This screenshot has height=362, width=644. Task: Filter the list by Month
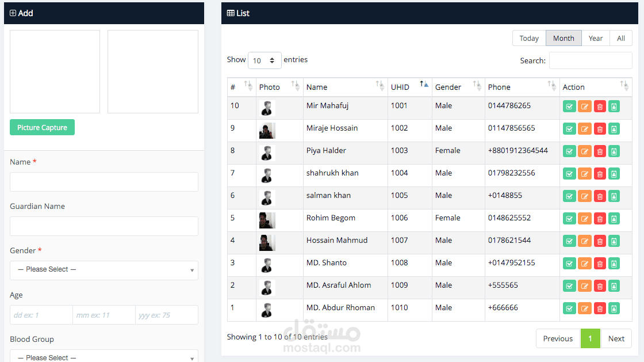(x=563, y=38)
